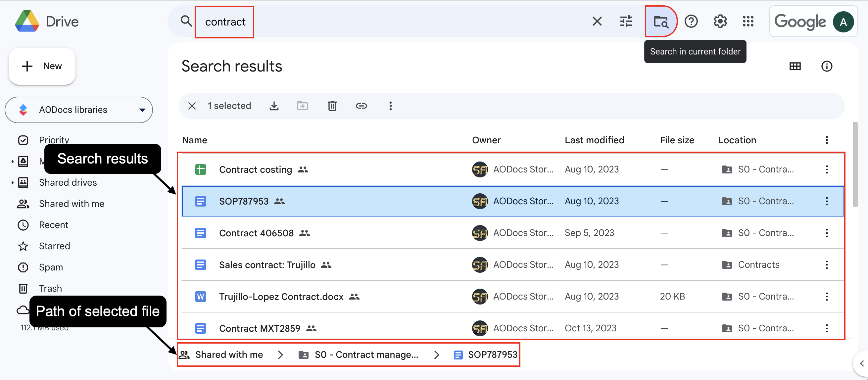Viewport: 868px width, 380px height.
Task: Open Trash in the sidebar
Action: 50,289
